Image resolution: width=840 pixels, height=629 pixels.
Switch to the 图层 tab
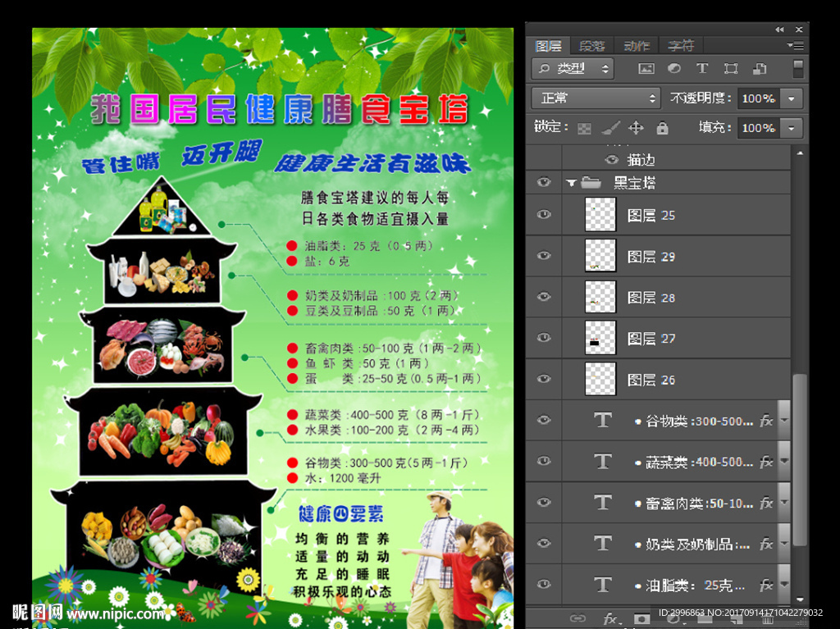[548, 46]
